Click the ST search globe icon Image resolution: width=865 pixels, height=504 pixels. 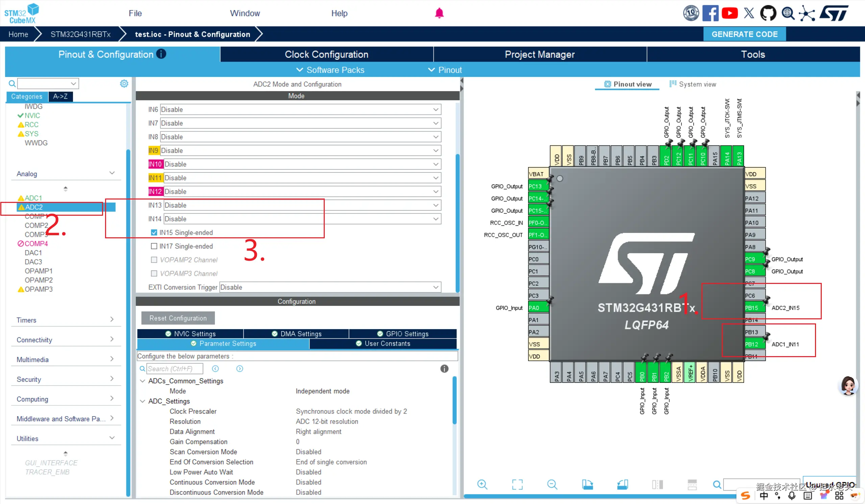pyautogui.click(x=788, y=14)
